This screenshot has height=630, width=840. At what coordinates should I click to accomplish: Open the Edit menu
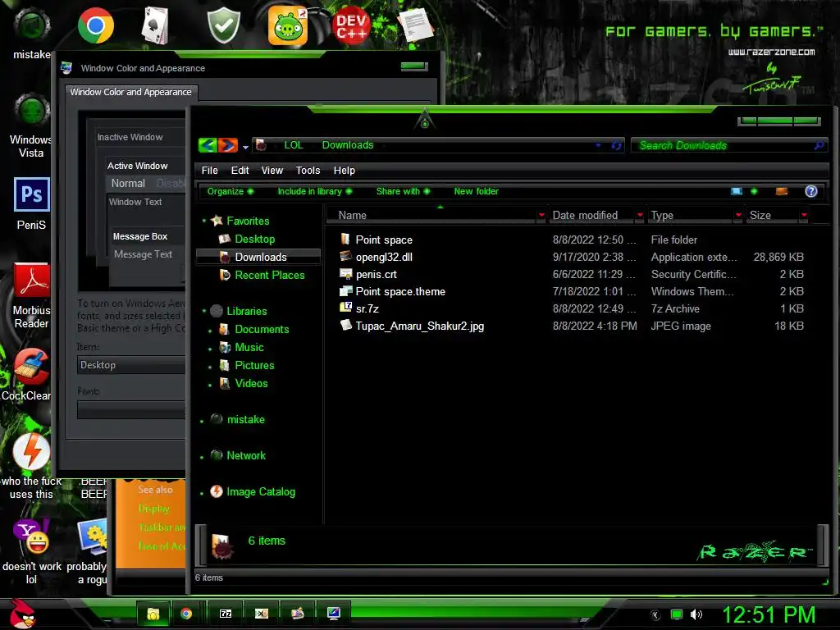[x=240, y=171]
